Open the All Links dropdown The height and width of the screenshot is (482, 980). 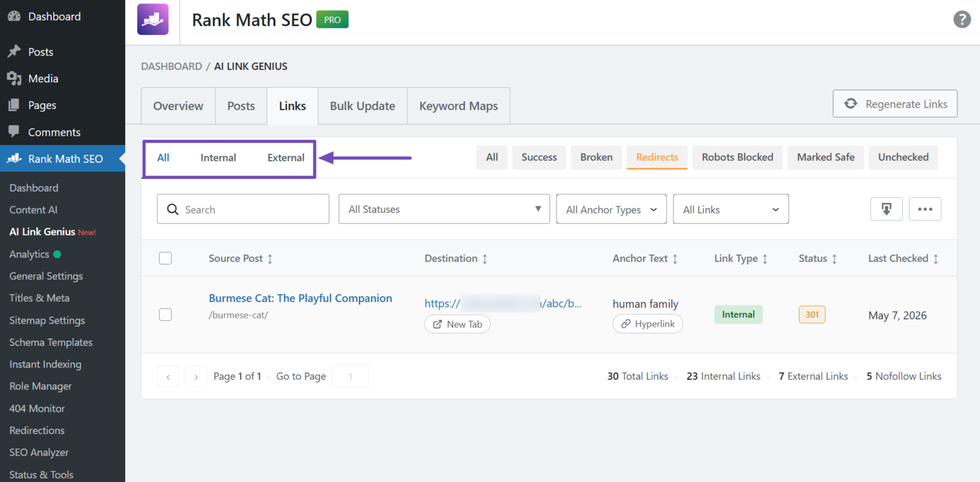point(731,209)
